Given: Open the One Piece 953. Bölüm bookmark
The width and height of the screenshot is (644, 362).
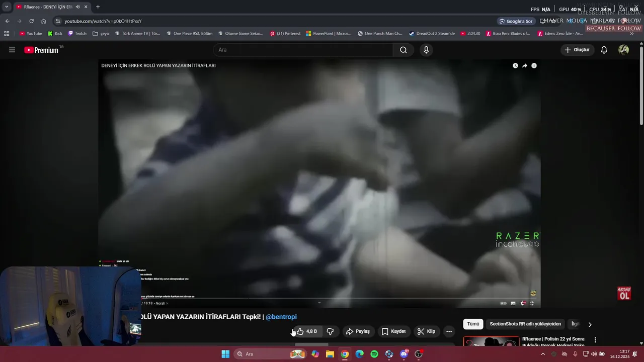Looking at the screenshot, I should [189, 34].
